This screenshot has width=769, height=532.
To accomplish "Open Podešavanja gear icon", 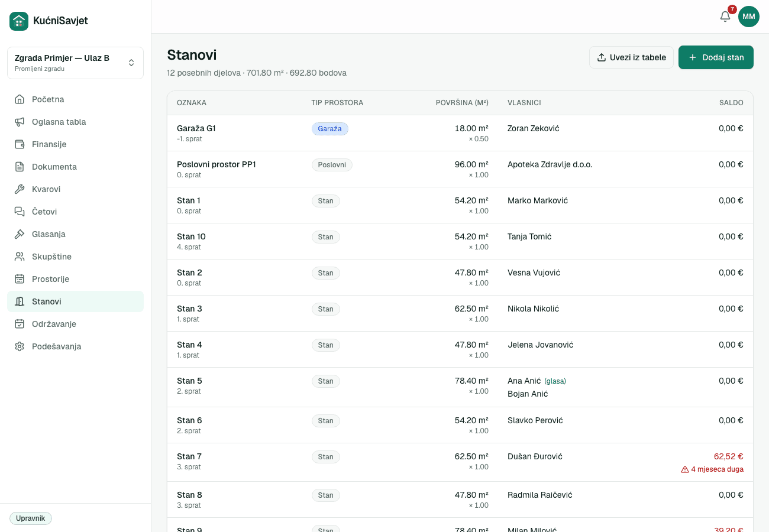I will tap(20, 346).
